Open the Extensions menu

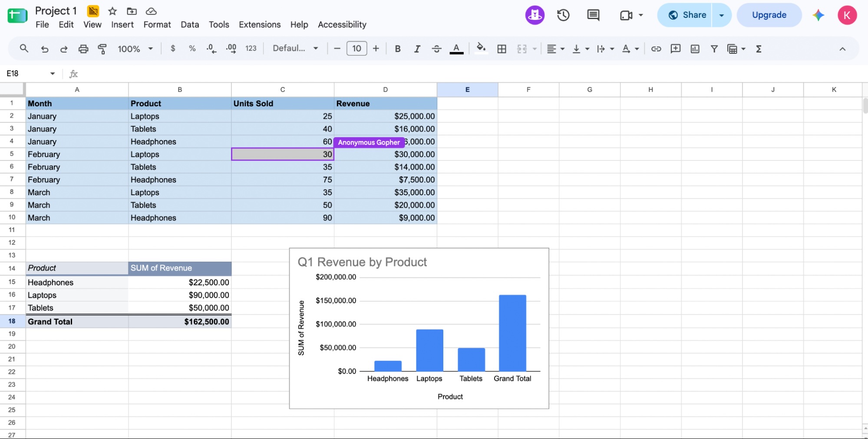point(260,25)
